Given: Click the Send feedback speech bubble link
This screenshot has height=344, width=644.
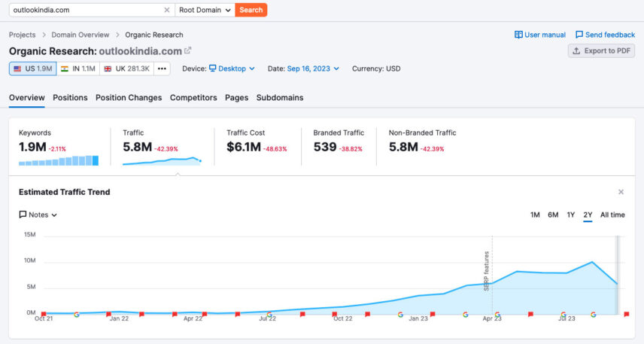Looking at the screenshot, I should 605,35.
